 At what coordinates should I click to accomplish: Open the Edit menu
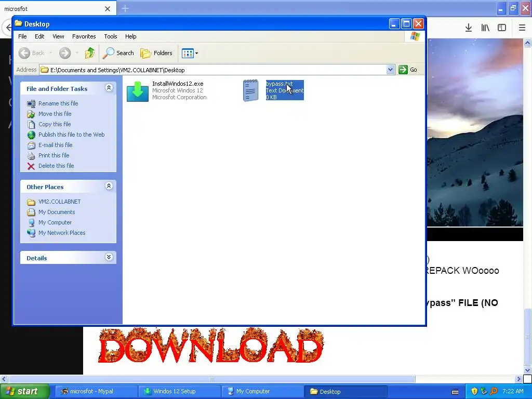pos(39,36)
